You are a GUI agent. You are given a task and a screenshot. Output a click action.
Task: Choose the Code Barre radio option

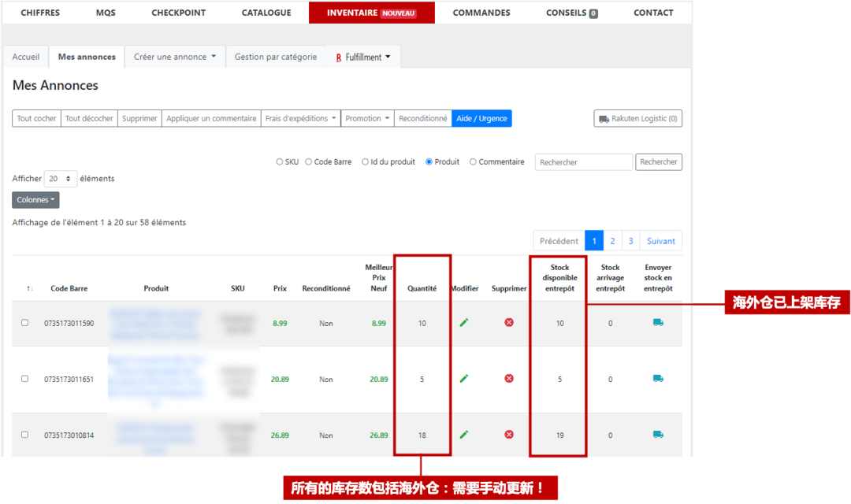(x=309, y=162)
